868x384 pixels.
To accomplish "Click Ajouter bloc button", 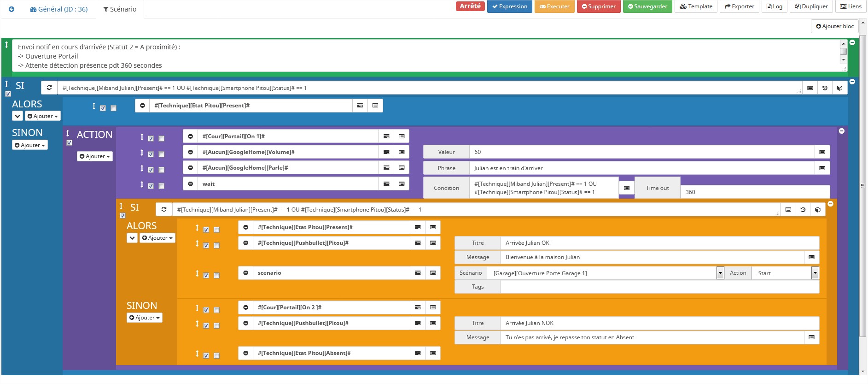I will coord(834,26).
